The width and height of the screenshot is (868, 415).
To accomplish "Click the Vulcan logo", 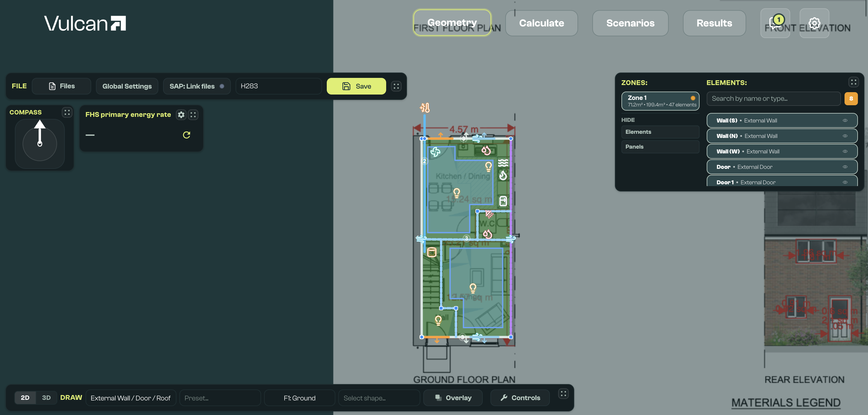I will click(x=85, y=23).
